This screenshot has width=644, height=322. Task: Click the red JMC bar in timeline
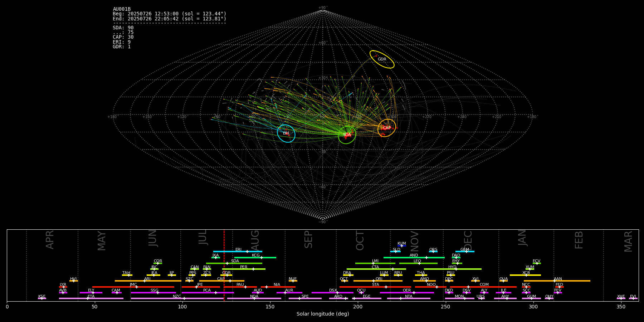click(133, 287)
